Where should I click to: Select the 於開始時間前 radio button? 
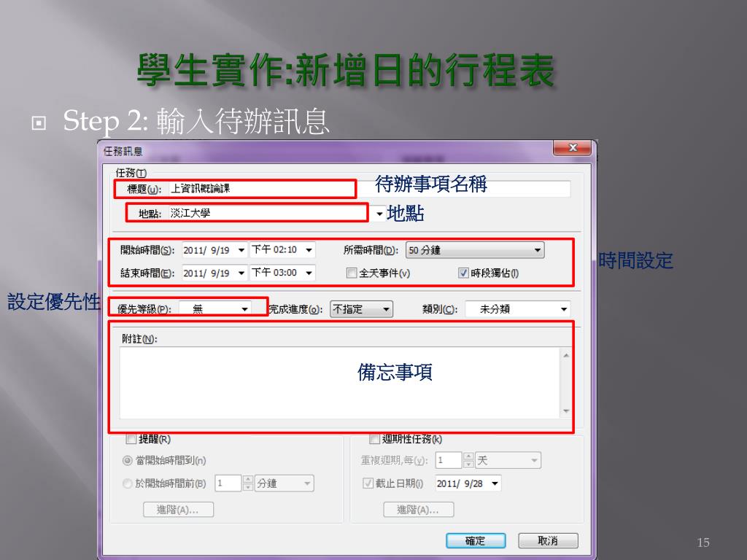(127, 483)
